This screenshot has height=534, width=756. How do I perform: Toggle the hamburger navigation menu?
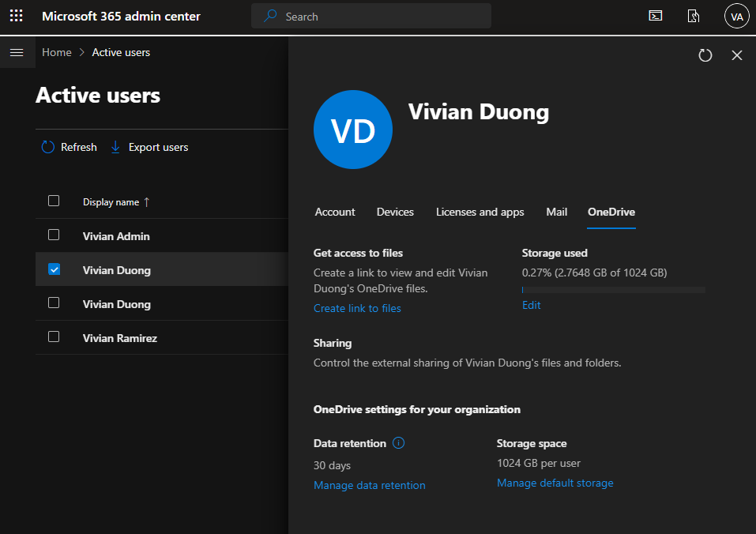click(17, 52)
